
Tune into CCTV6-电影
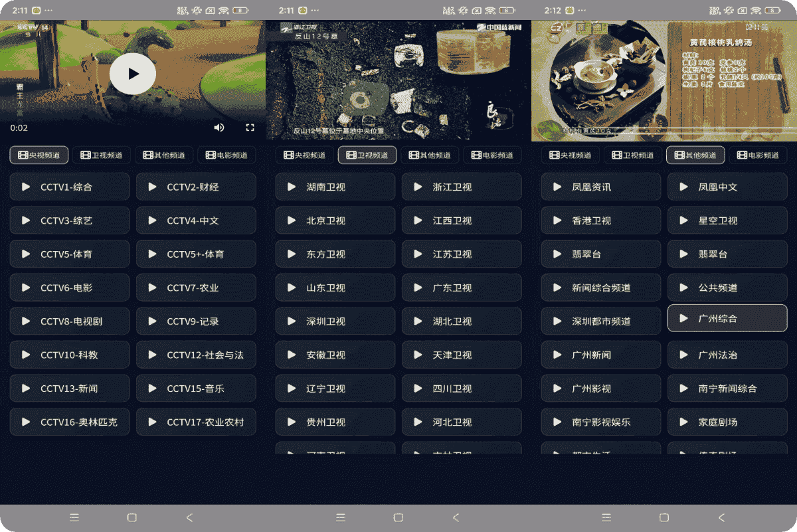(x=70, y=288)
